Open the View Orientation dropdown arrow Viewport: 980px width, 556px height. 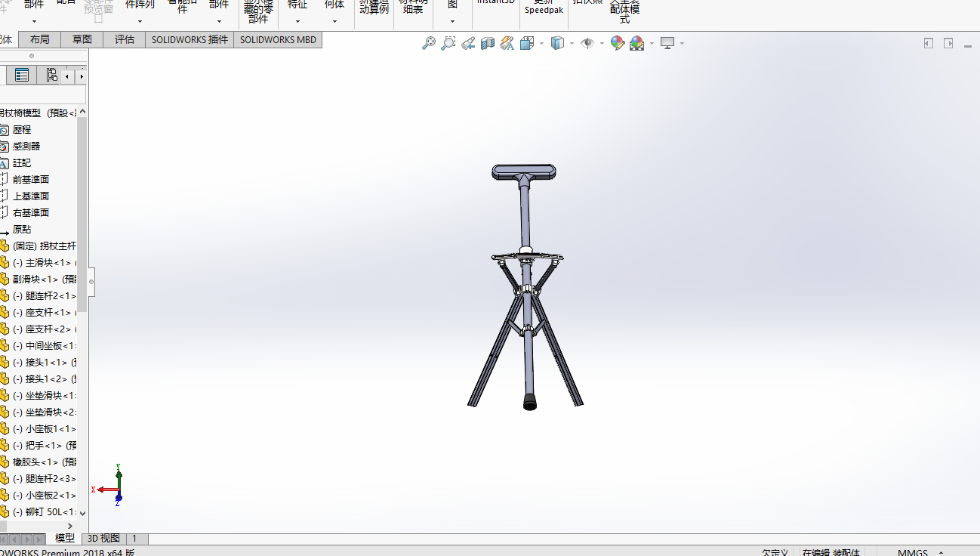click(x=542, y=43)
